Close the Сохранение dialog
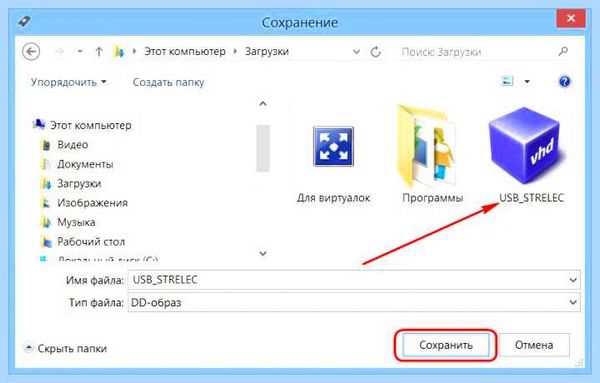This screenshot has height=383, width=600. tap(571, 18)
